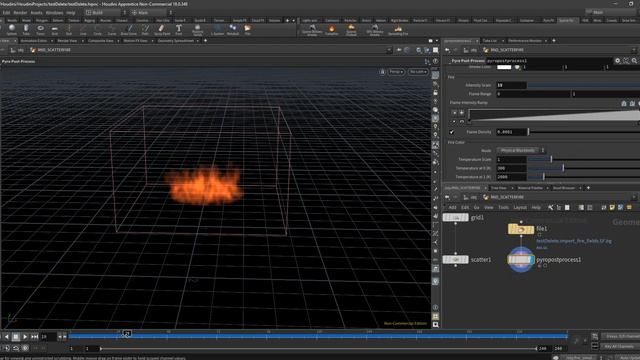Open Layout menu in network editor
The width and height of the screenshot is (640, 360).
pyautogui.click(x=520, y=207)
